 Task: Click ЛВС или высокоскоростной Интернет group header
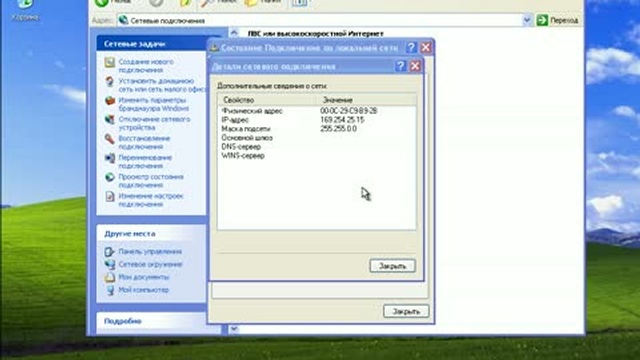316,33
